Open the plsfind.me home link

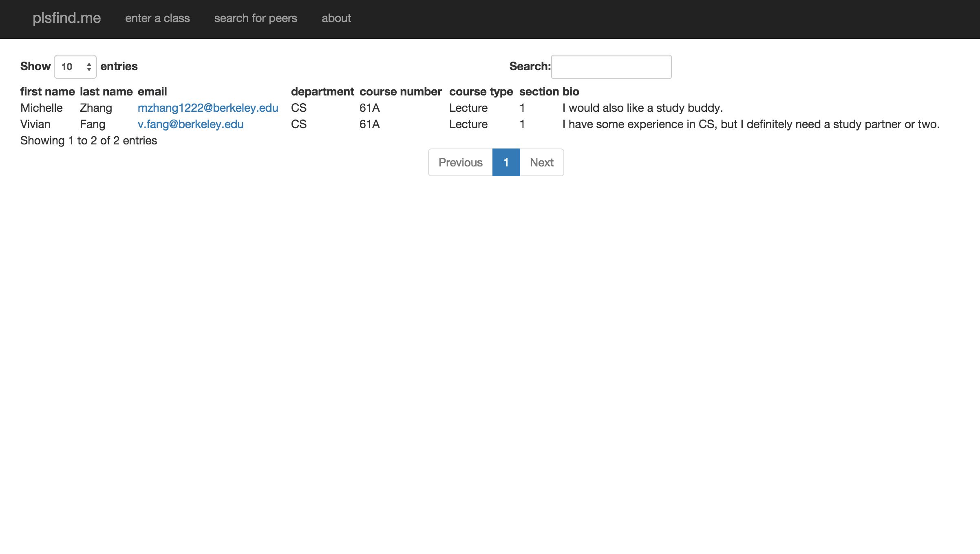tap(66, 18)
